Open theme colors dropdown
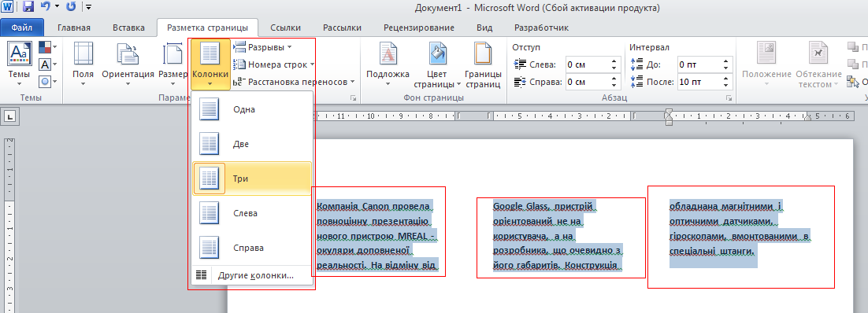This screenshot has height=313, width=868. point(48,48)
